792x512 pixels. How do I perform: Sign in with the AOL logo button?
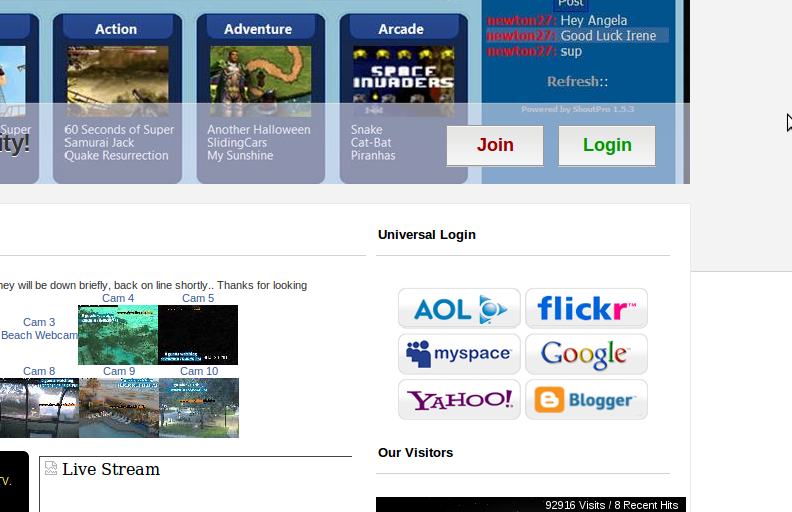tap(459, 308)
